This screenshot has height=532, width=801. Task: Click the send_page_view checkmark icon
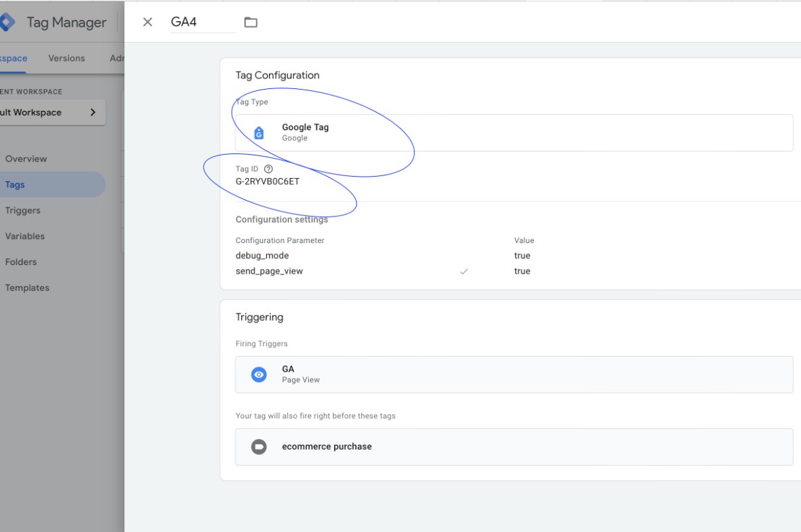click(464, 272)
